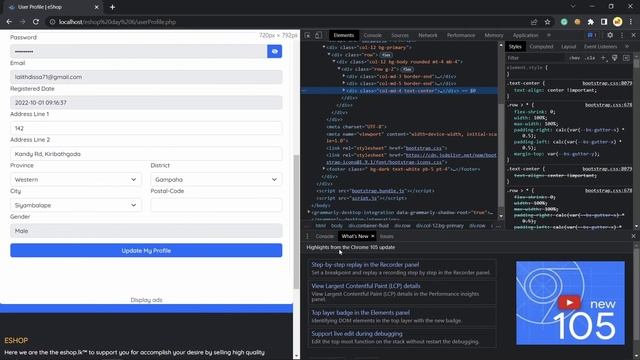This screenshot has width=640, height=360.
Task: Expand the col-md-3 border-end div node
Action: pyautogui.click(x=344, y=76)
